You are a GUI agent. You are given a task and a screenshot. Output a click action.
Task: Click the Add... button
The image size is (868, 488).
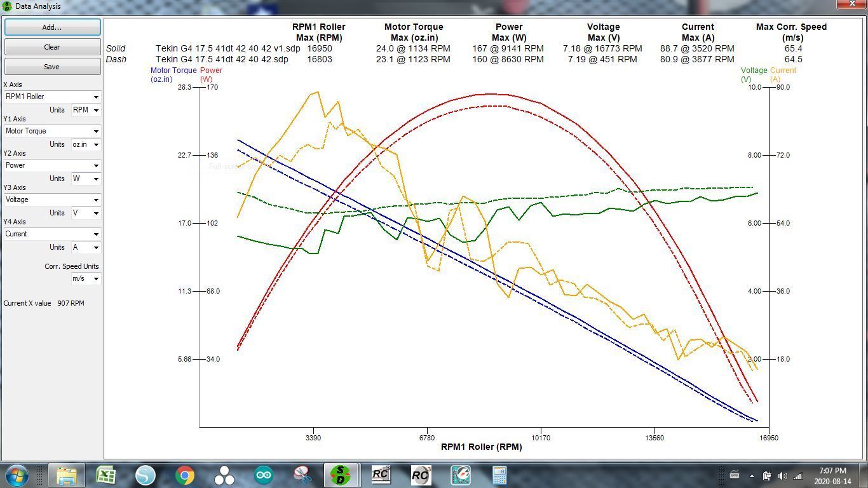52,27
